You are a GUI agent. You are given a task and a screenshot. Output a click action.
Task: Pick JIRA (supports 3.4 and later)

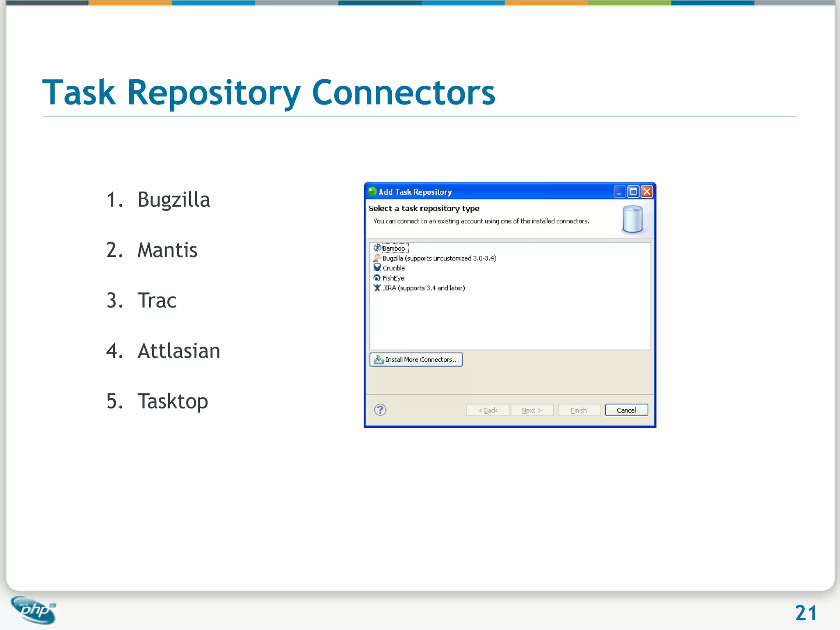[424, 288]
